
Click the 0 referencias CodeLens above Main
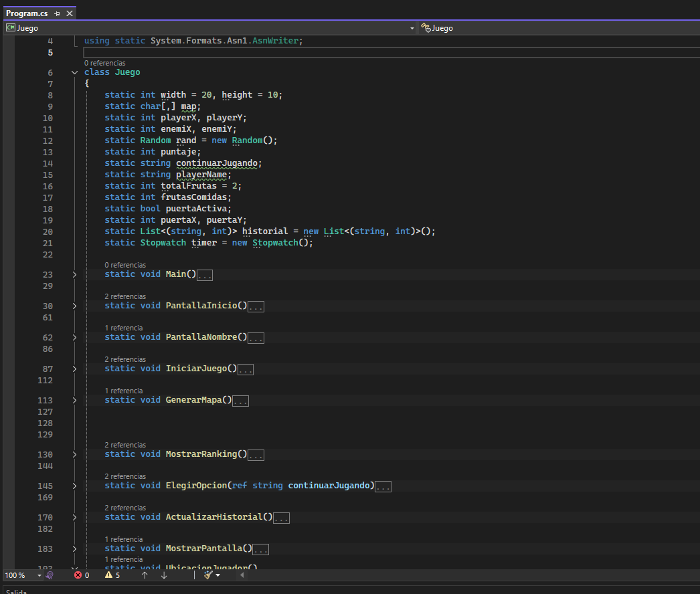click(x=125, y=264)
